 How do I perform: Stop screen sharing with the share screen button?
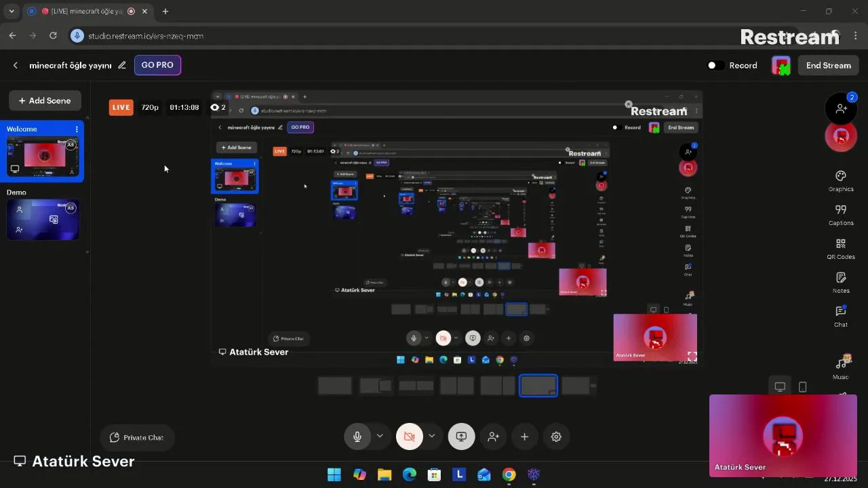pyautogui.click(x=461, y=437)
